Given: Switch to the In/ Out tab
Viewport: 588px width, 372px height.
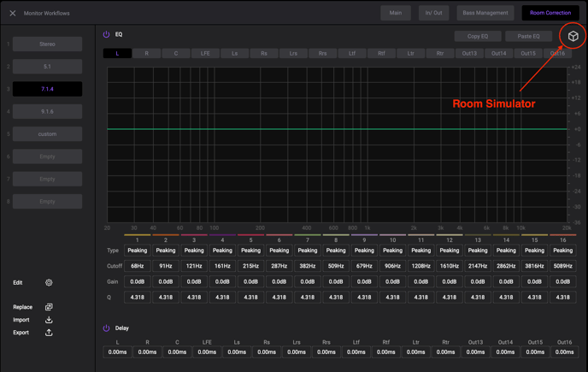Looking at the screenshot, I should pos(433,13).
